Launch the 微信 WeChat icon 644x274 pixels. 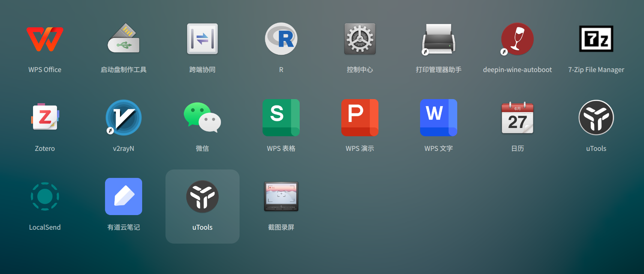pos(203,117)
